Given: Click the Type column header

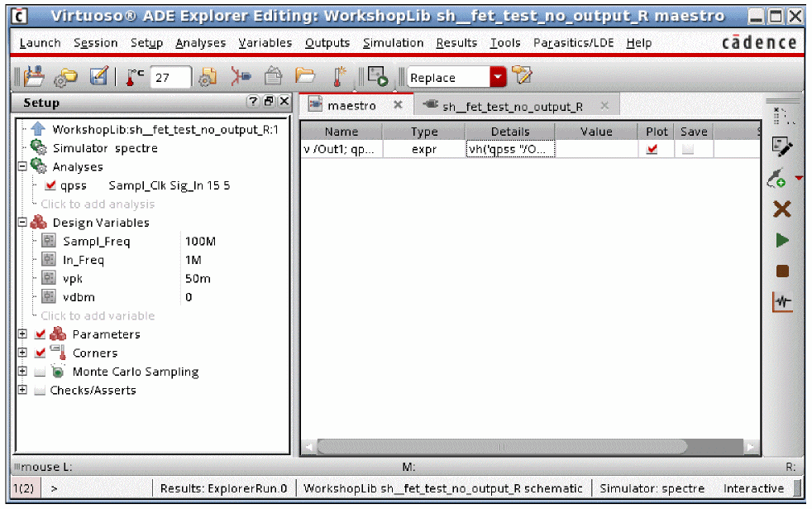Looking at the screenshot, I should click(x=424, y=132).
